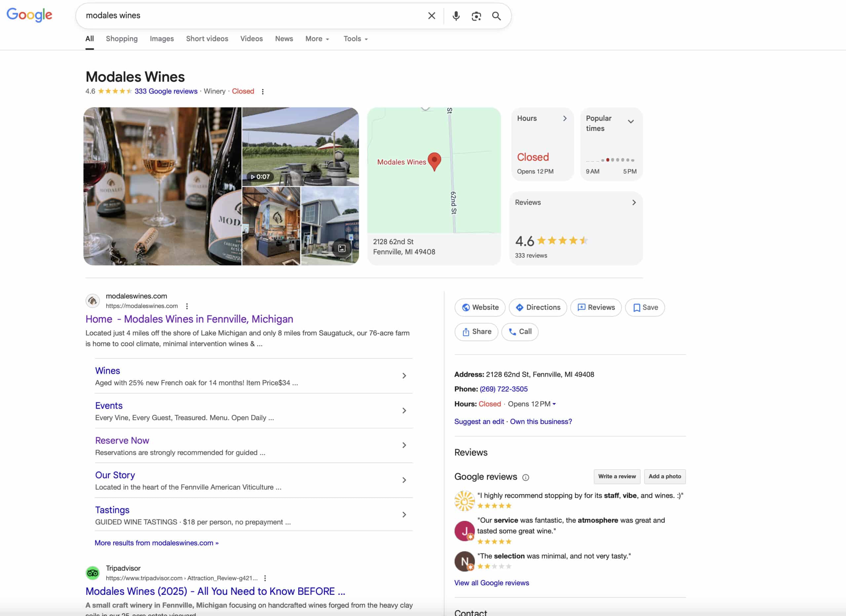846x616 pixels.
Task: Click the info icon beside Google reviews
Action: tap(525, 477)
